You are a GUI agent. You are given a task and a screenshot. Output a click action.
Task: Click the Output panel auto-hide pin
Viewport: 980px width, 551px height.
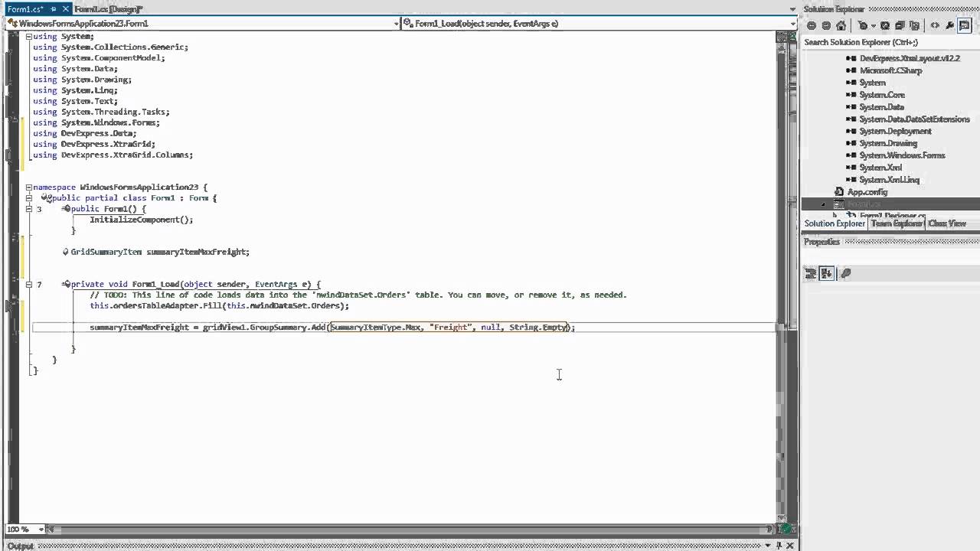tap(779, 546)
